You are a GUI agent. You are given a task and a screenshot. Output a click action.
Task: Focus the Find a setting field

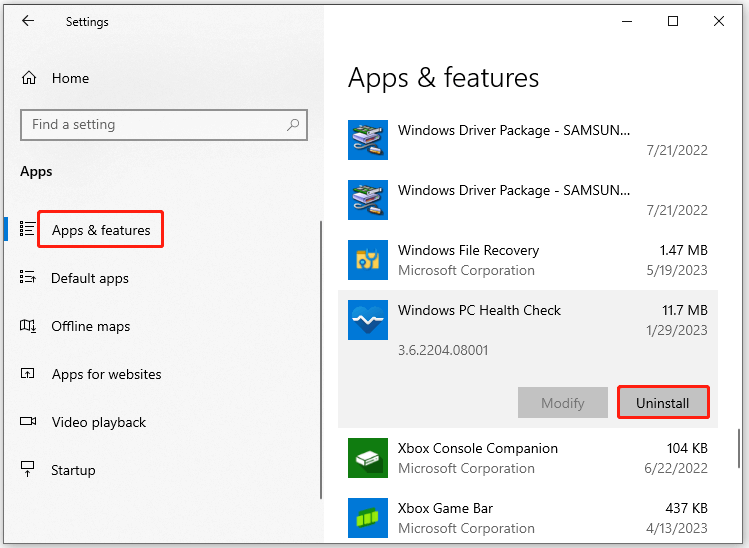click(164, 125)
